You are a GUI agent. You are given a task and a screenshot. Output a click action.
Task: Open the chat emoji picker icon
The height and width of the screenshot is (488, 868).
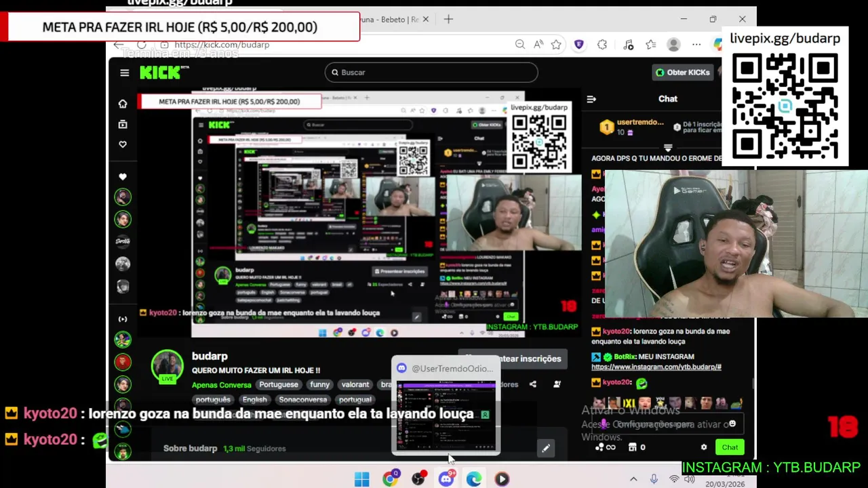(732, 424)
